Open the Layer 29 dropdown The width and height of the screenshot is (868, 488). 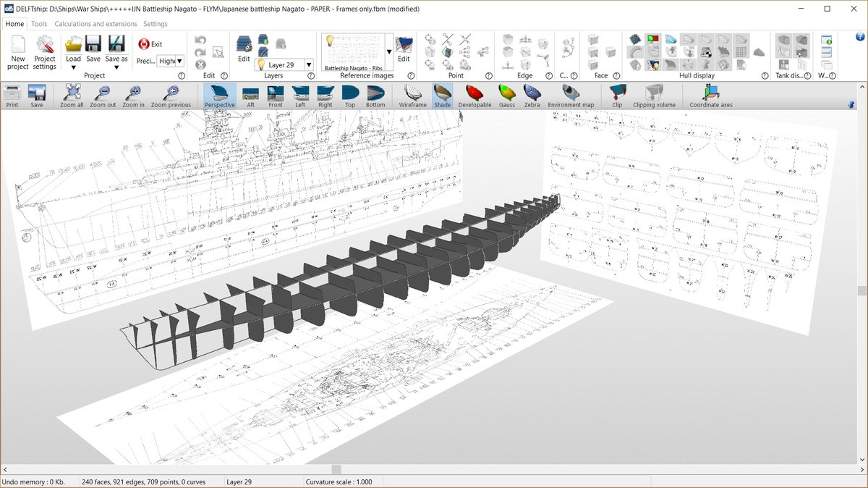pyautogui.click(x=309, y=64)
